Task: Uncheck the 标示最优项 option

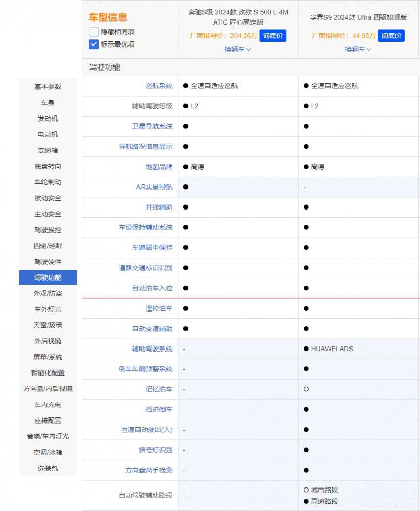Action: point(93,44)
